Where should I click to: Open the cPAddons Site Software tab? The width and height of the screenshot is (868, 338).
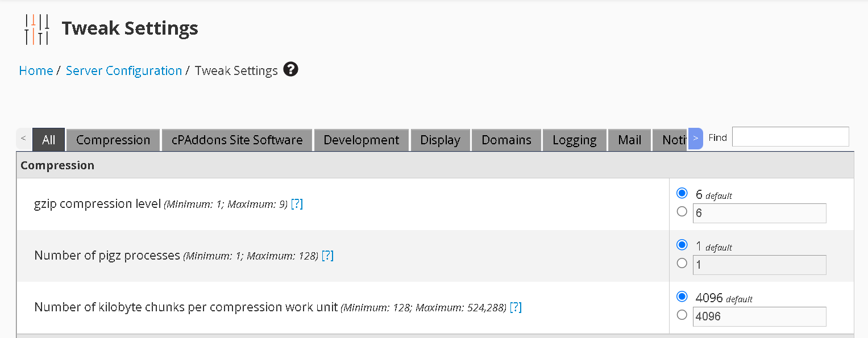coord(237,140)
